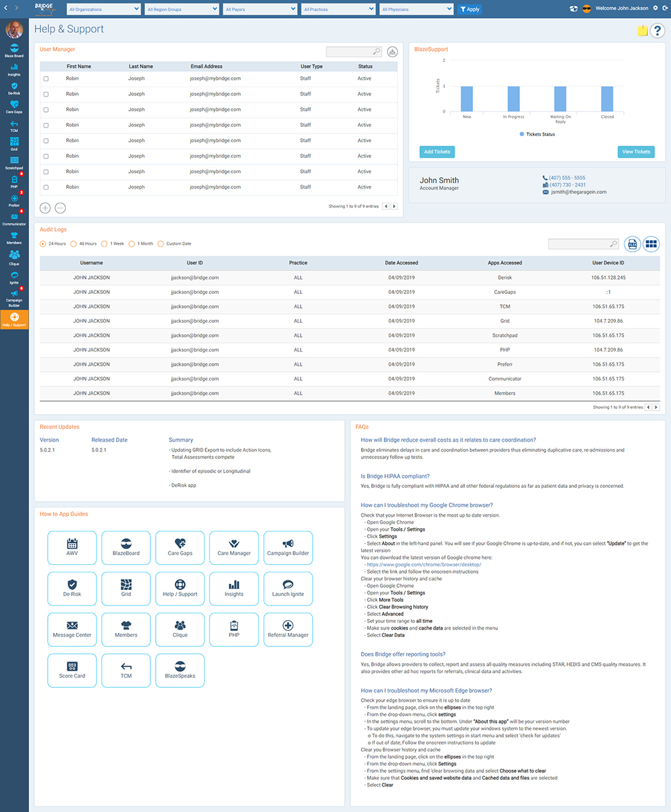Click the Email Address column header

[207, 66]
